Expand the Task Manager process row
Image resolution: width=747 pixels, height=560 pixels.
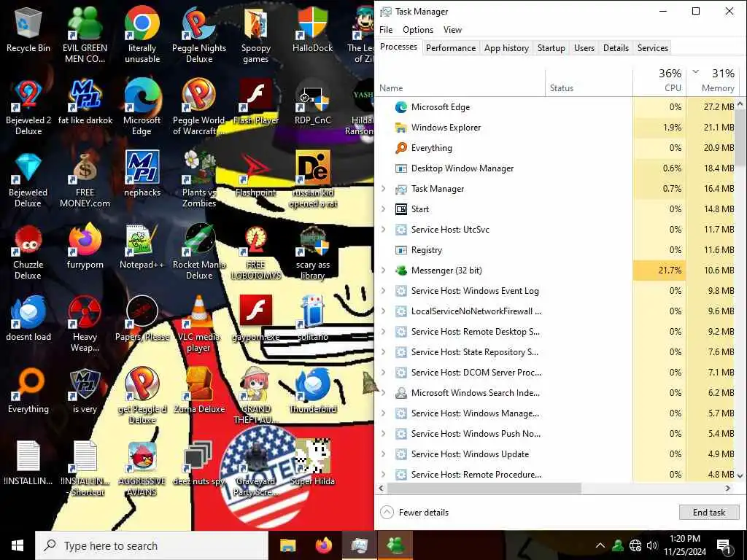point(384,189)
